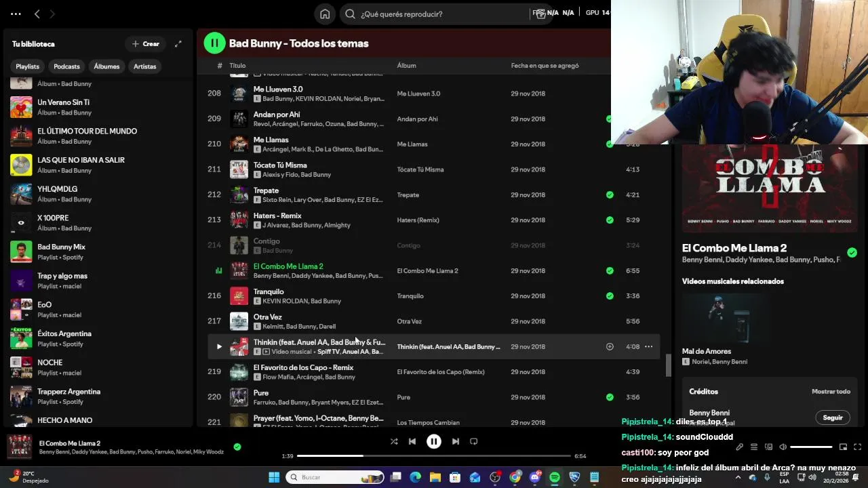Unsave Haters - Remix via green check

click(x=610, y=220)
